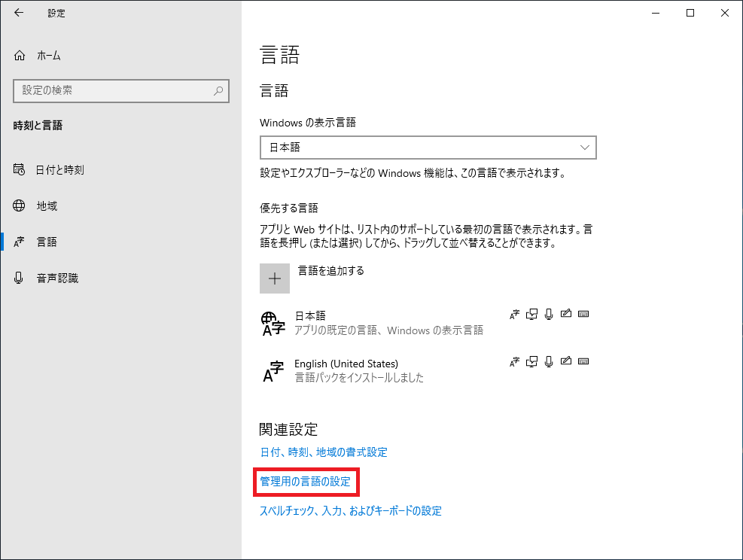Viewport: 743px width, 560px height.
Task: Click the 日本語 language entry icon
Action: (x=273, y=324)
